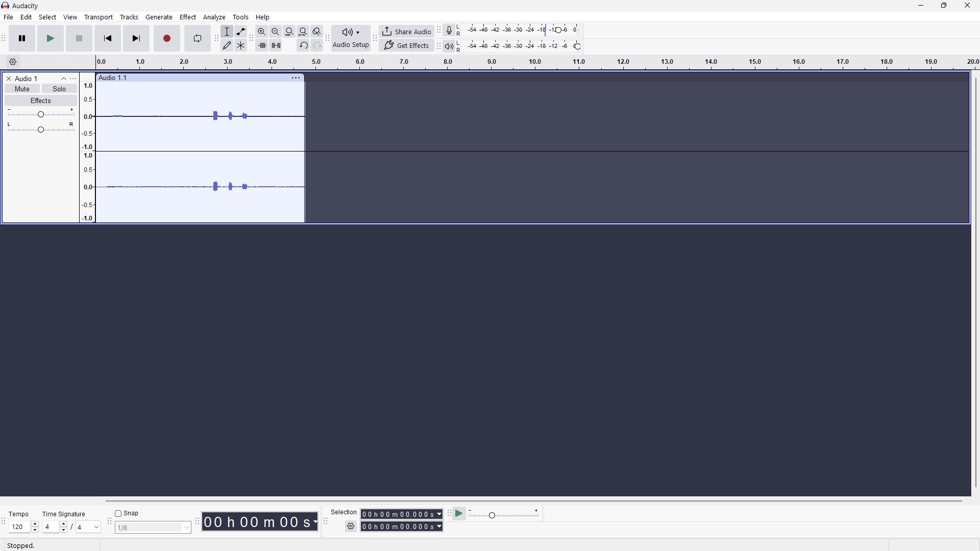The height and width of the screenshot is (551, 980).
Task: Adjust the Audio 1 gain slider
Action: (41, 114)
